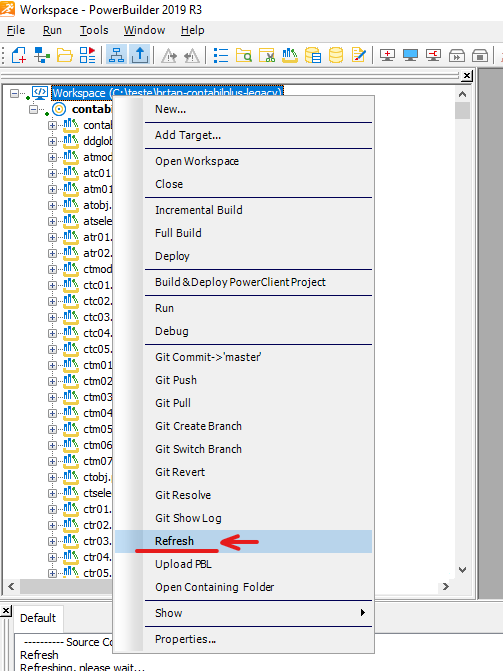Click the Run/Preview object toolbar icon
Viewport: 503px width, 671px height.
tap(87, 55)
